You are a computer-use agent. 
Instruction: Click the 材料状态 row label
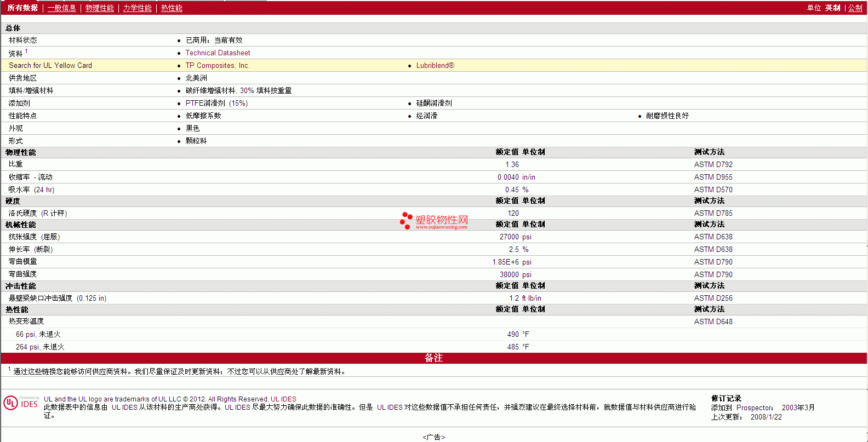tap(23, 40)
